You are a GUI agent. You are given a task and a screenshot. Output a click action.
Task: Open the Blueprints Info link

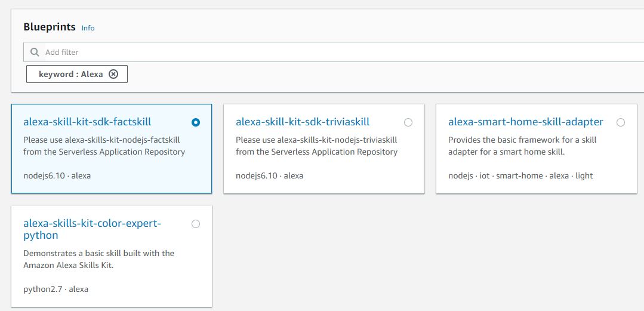tap(88, 28)
